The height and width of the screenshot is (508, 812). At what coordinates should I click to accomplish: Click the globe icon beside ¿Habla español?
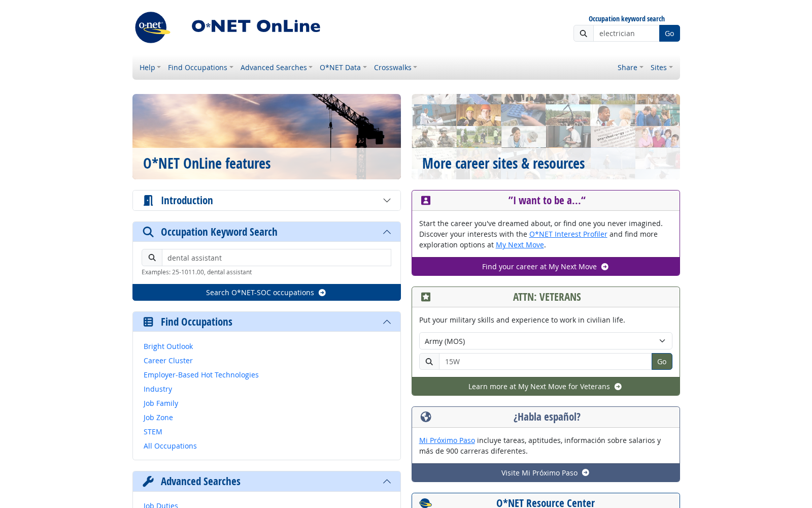(x=426, y=417)
